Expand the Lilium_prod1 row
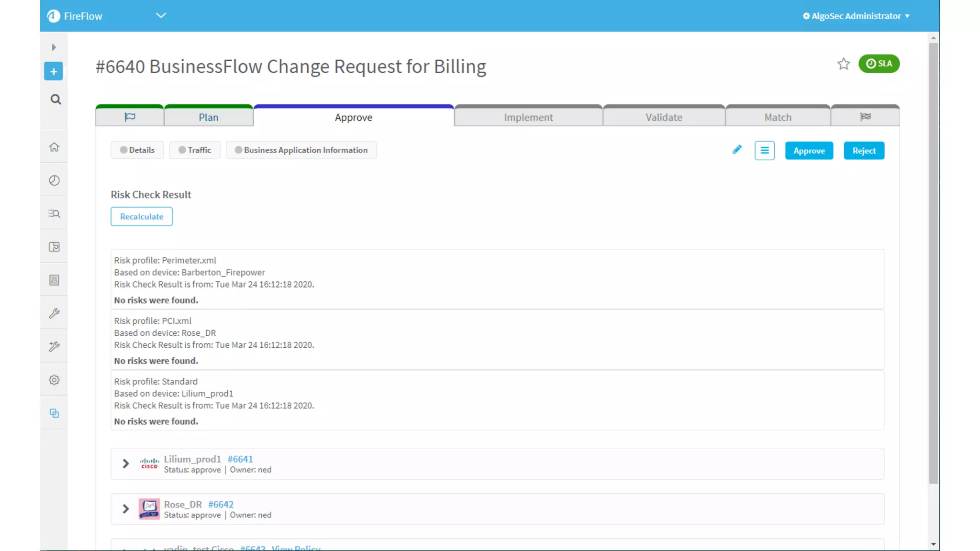The image size is (980, 551). (x=126, y=463)
